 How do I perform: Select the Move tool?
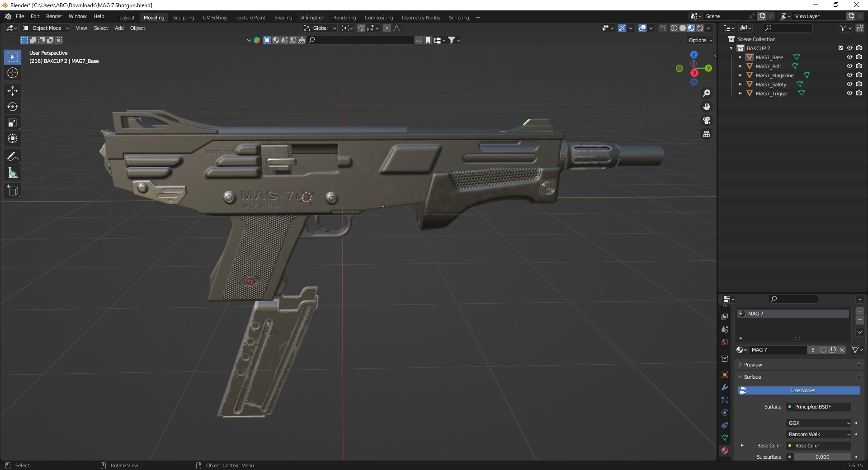coord(13,91)
